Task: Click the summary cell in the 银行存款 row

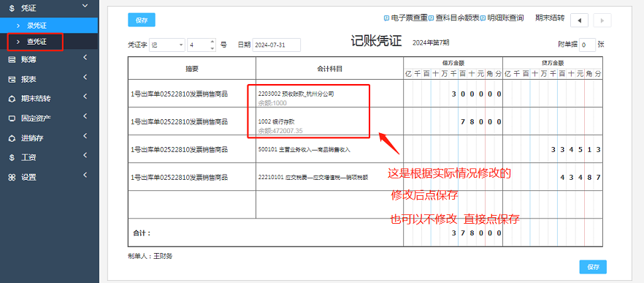Action: point(192,121)
